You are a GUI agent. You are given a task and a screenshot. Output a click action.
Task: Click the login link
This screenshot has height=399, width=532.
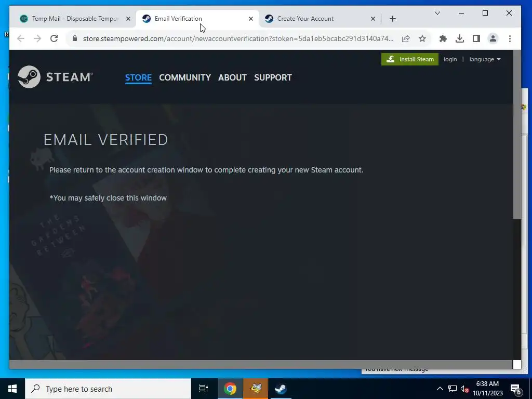coord(450,59)
